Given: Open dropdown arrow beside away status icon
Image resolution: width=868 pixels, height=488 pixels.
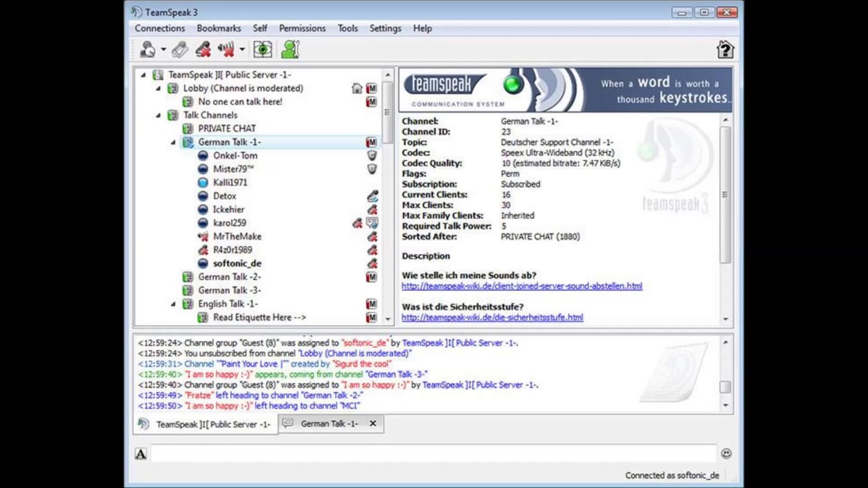Looking at the screenshot, I should tap(163, 49).
